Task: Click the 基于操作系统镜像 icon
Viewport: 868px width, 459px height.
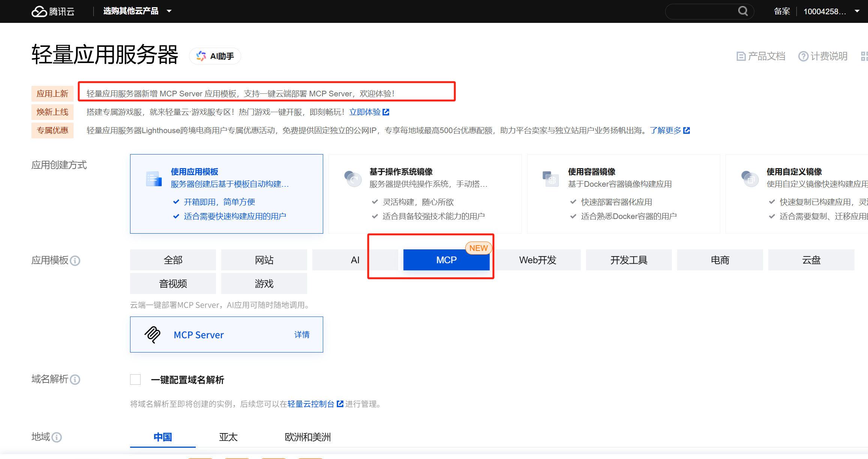Action: 352,179
